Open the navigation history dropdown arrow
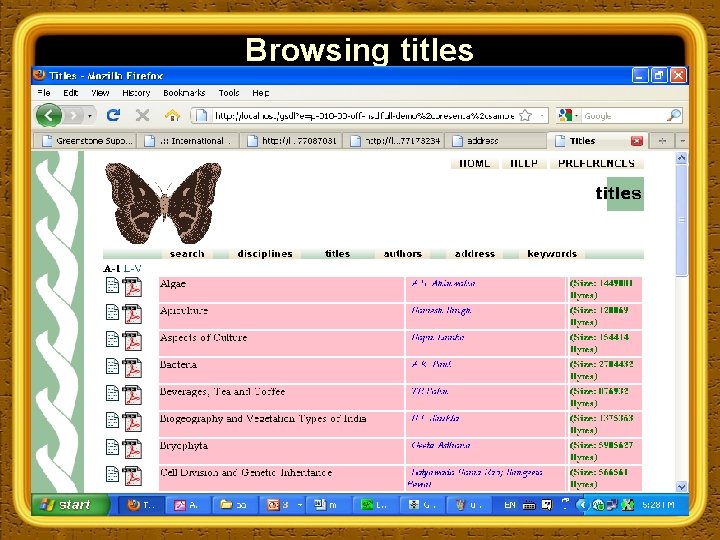720x540 pixels. [89, 116]
